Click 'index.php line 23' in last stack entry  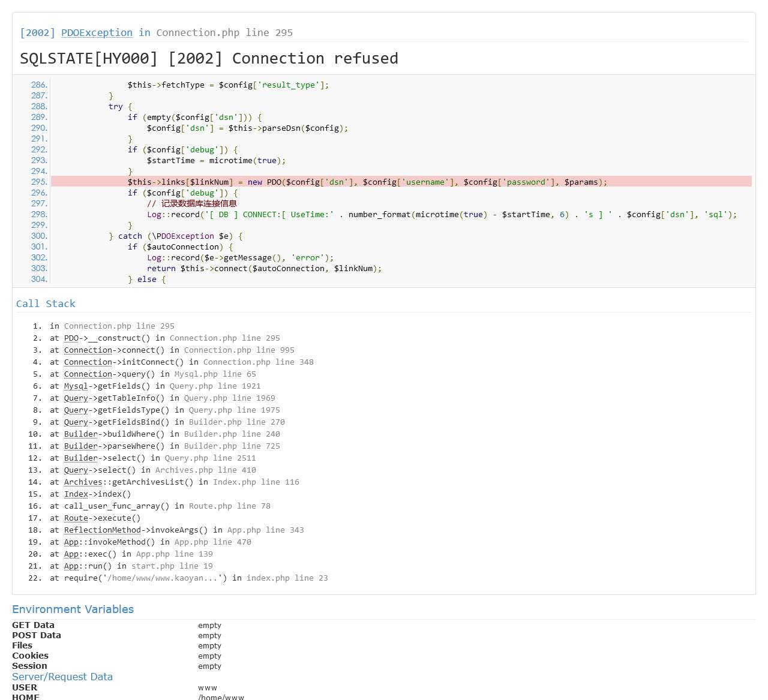pyautogui.click(x=287, y=578)
